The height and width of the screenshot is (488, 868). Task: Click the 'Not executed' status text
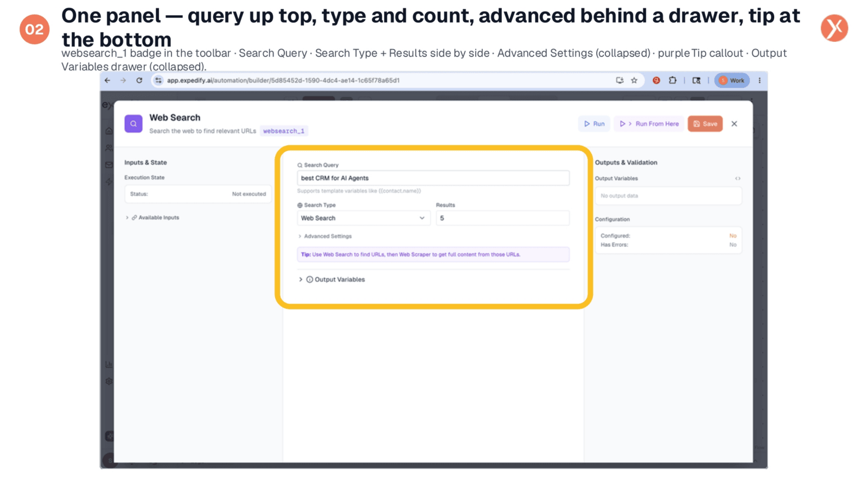pos(249,194)
